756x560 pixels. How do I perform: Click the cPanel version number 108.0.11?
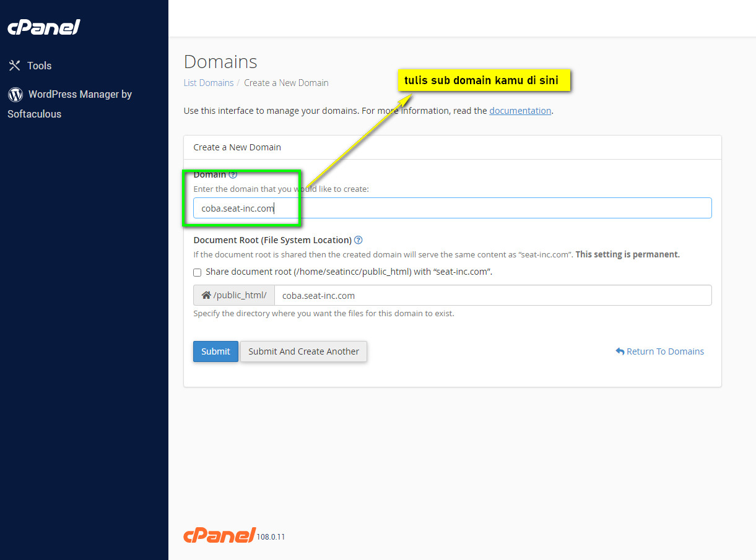pyautogui.click(x=271, y=537)
